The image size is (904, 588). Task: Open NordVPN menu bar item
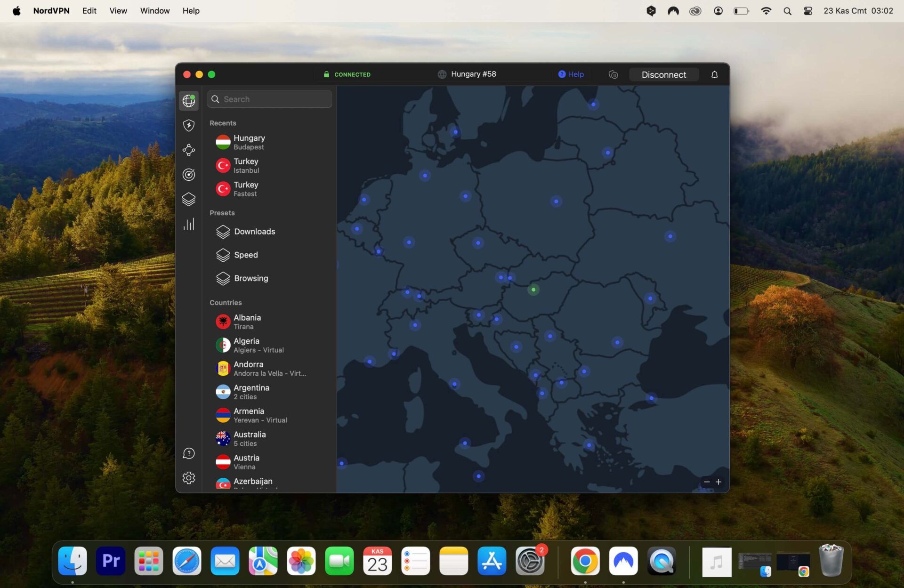pos(674,10)
